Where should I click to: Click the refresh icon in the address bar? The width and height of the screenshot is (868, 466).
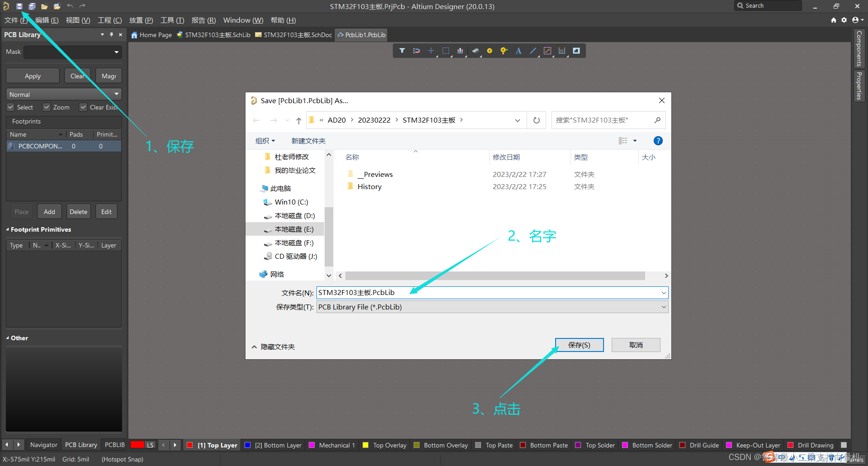[x=537, y=120]
